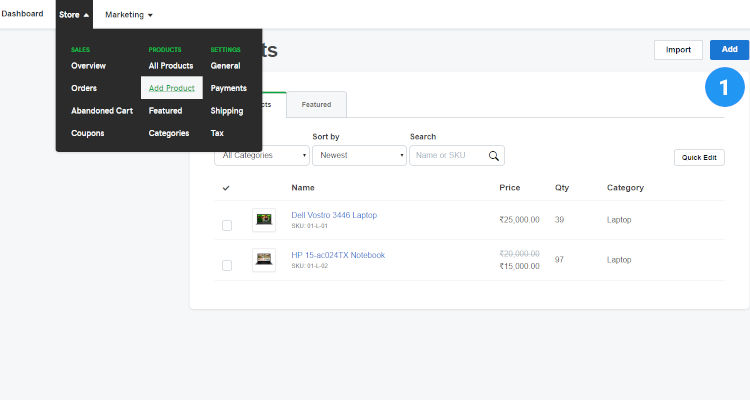Expand the Marketing menu
750x400 pixels.
click(x=129, y=15)
